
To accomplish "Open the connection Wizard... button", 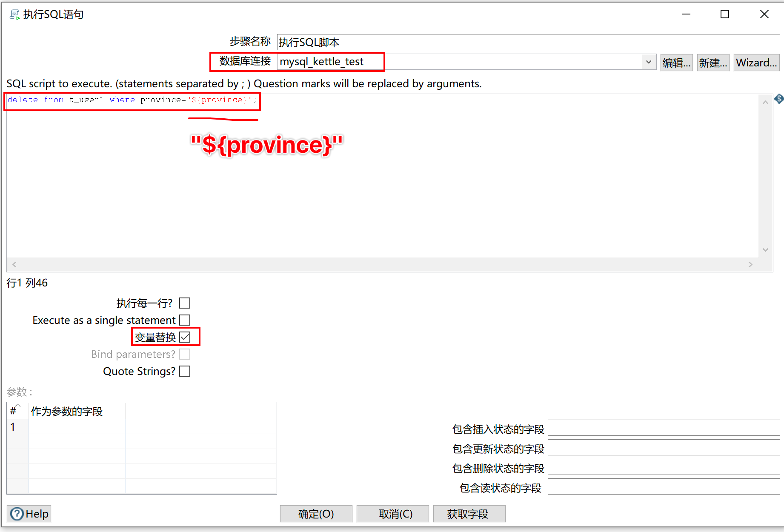I will pyautogui.click(x=756, y=63).
